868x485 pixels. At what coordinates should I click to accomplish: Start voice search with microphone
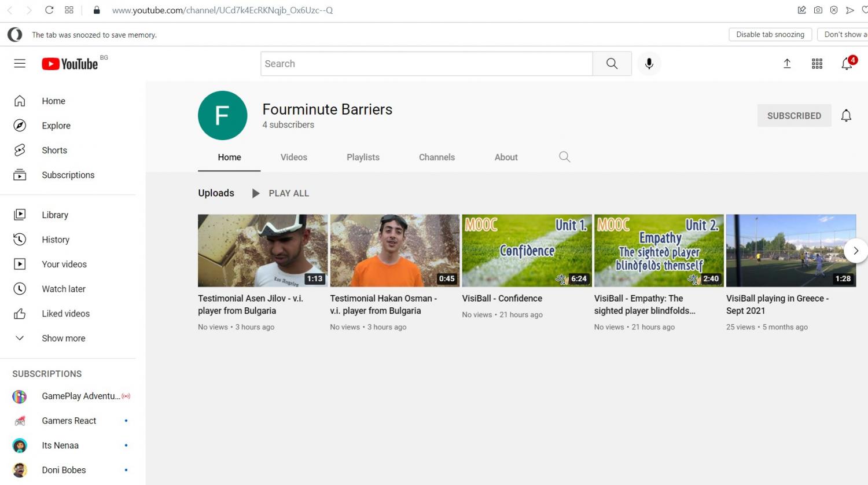coord(649,64)
